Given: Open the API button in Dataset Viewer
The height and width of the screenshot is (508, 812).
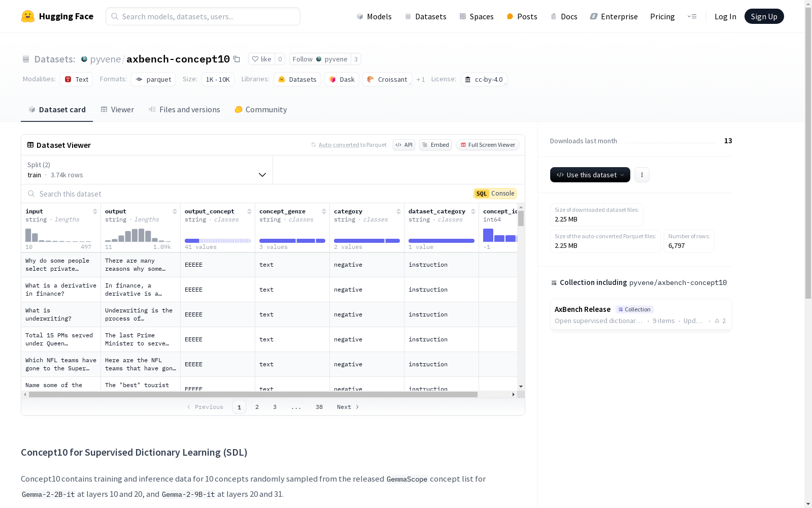Looking at the screenshot, I should click(x=404, y=145).
